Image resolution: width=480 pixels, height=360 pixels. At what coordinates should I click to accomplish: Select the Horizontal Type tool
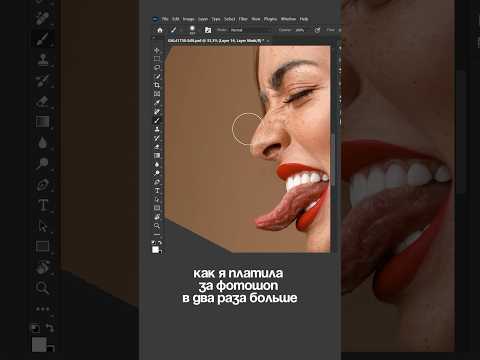(x=157, y=191)
